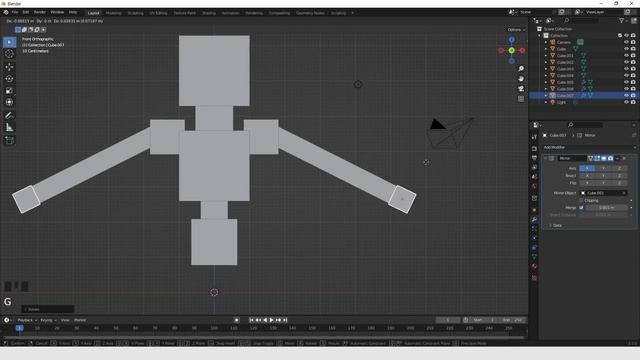Select the Scale tool
The width and height of the screenshot is (640, 360).
pos(9,91)
